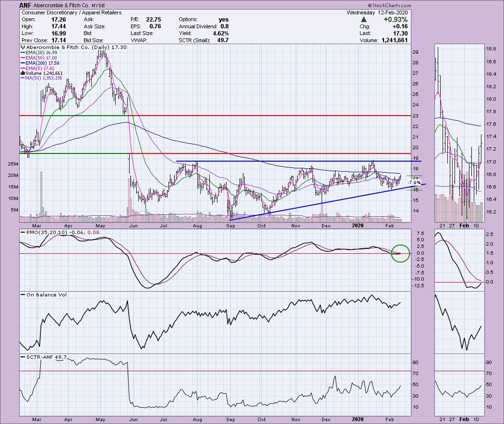Click the up-arrow change indicator icon
Viewport: 504px width, 424px height.
click(x=364, y=20)
